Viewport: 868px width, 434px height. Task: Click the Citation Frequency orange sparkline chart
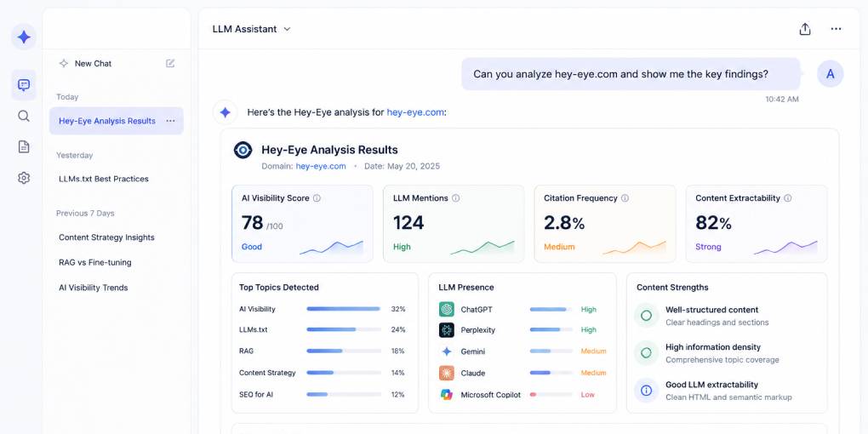[634, 248]
